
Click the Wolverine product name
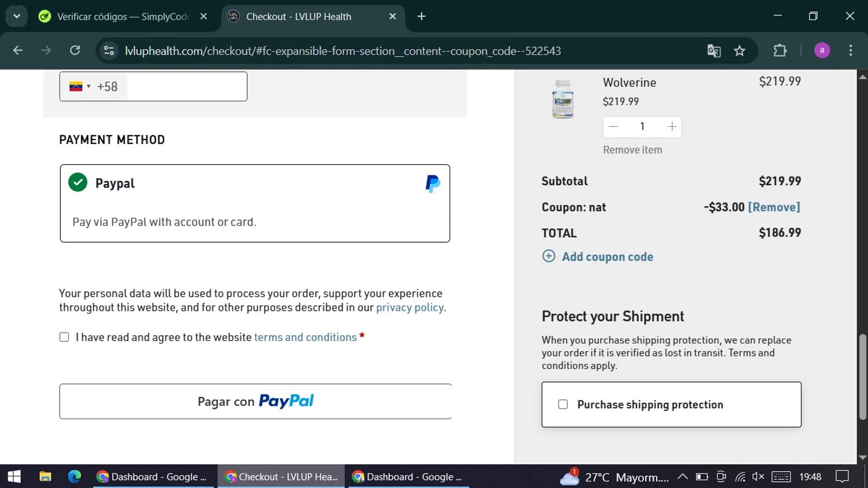(630, 82)
